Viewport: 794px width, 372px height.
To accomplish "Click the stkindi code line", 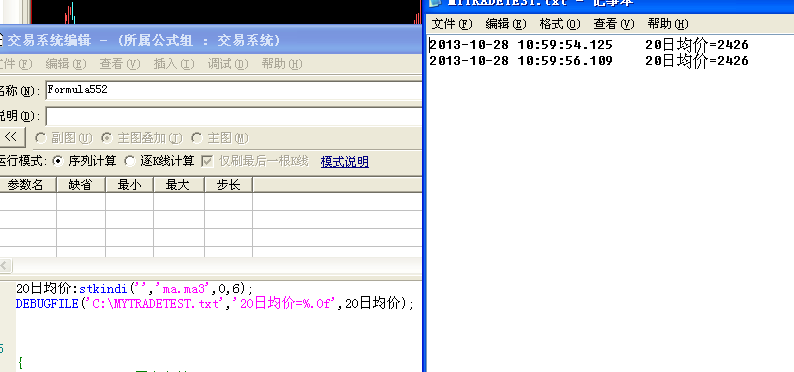I will (134, 288).
